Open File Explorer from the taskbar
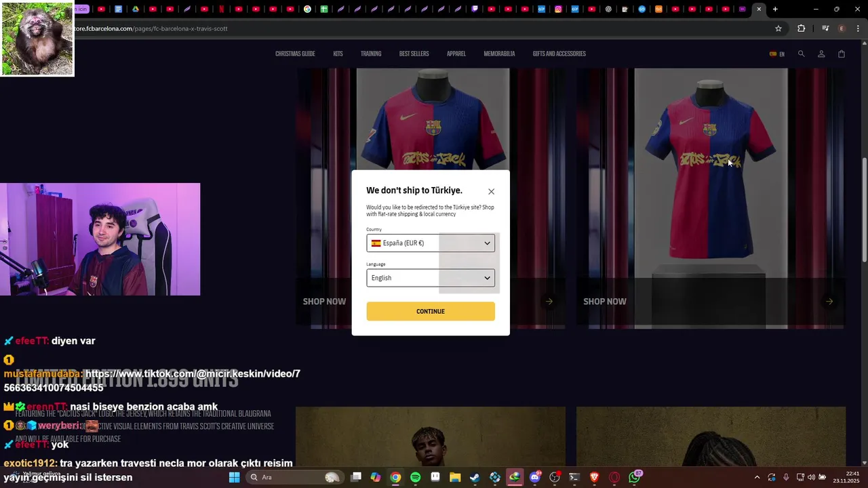Viewport: 868px width, 488px height. [x=455, y=477]
